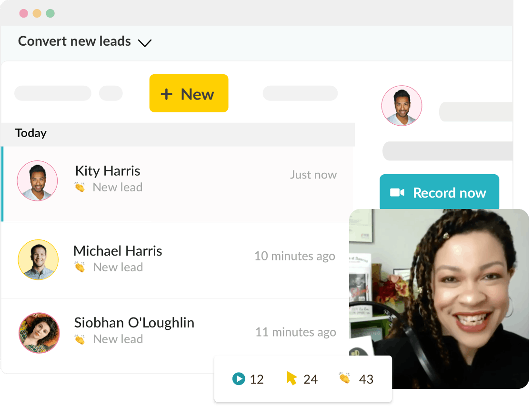Click the play icon beside 12
The height and width of the screenshot is (406, 532).
click(239, 379)
